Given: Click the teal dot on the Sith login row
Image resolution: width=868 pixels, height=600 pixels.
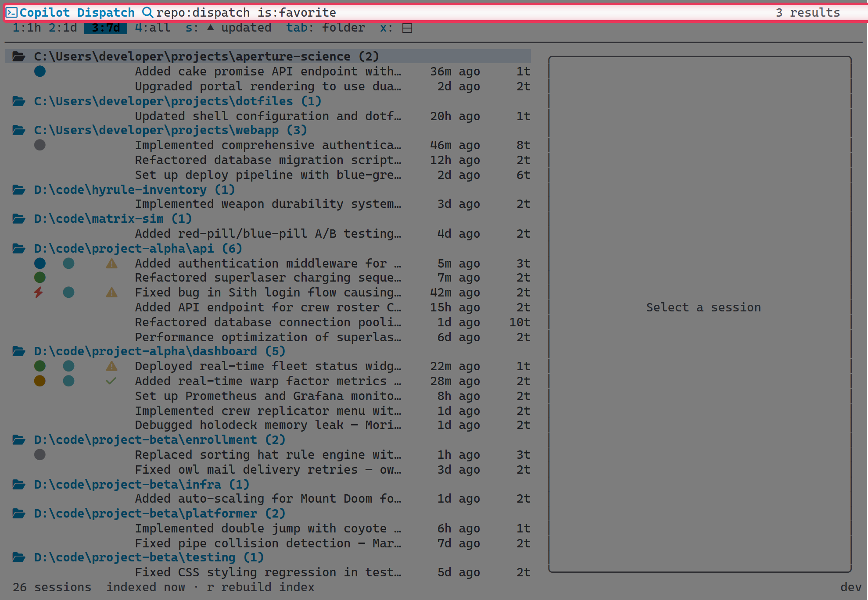Looking at the screenshot, I should [x=68, y=292].
